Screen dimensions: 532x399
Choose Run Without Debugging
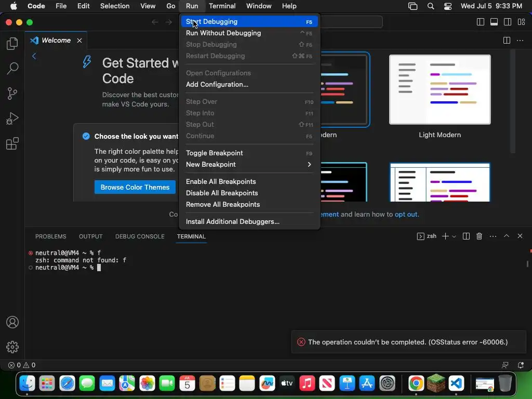pos(249,33)
